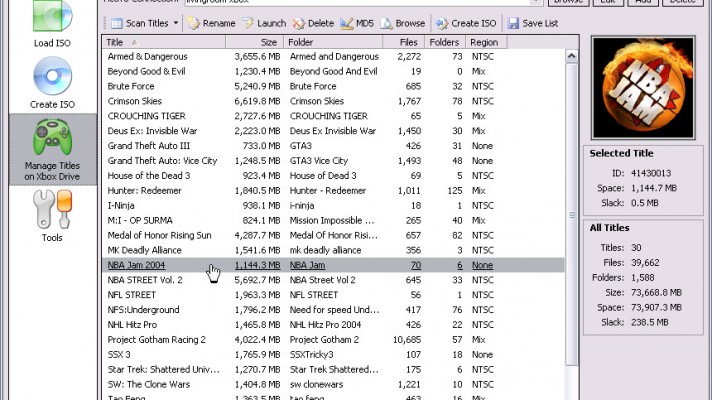Click Create ISO in the toolbar
The width and height of the screenshot is (712, 400).
click(466, 23)
